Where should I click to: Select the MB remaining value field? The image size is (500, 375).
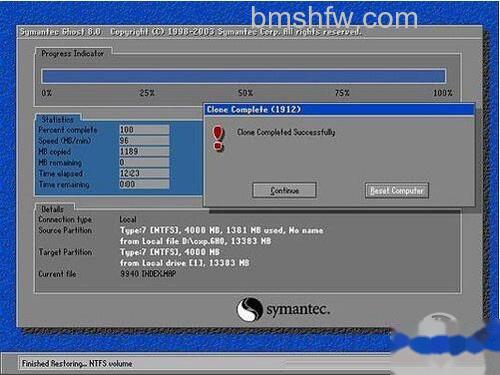[144, 162]
